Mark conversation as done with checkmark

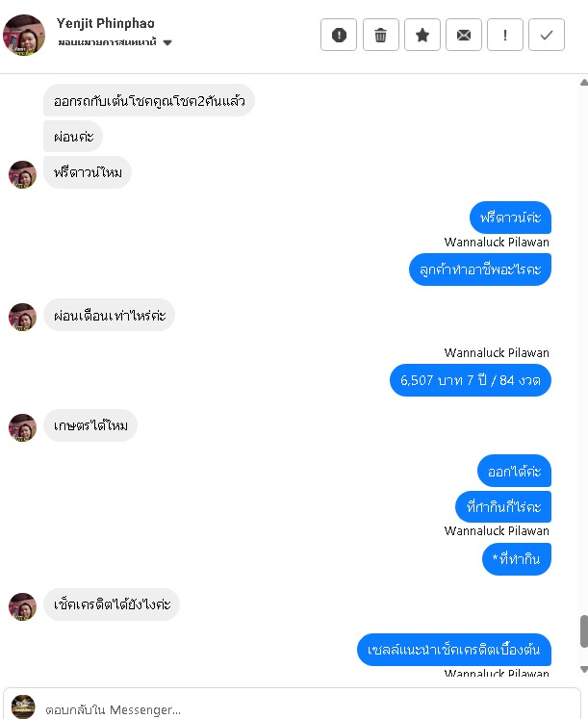coord(547,35)
